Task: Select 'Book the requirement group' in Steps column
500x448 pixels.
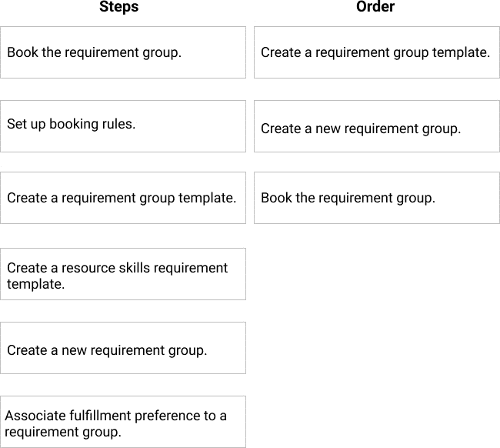Action: point(123,52)
